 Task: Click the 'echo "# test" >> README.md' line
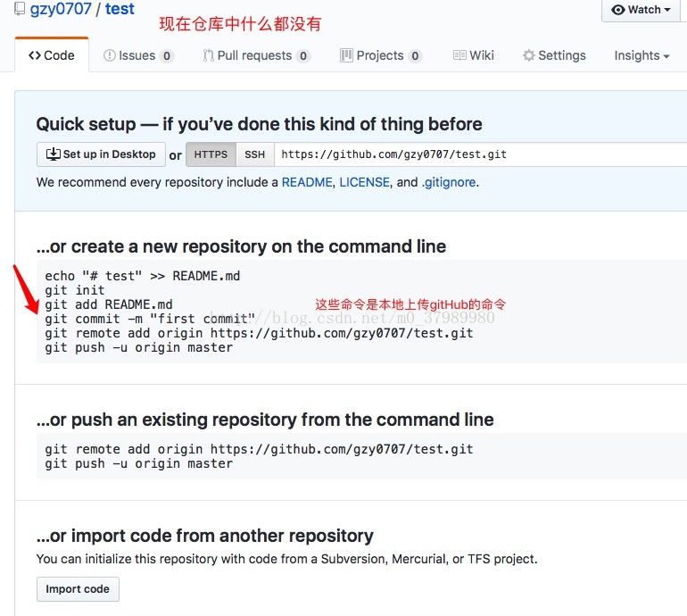pyautogui.click(x=143, y=276)
